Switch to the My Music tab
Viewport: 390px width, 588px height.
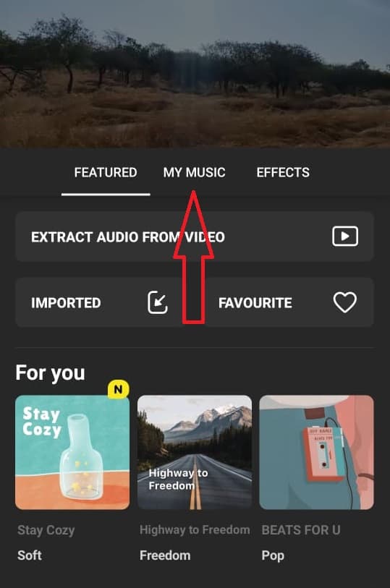194,173
